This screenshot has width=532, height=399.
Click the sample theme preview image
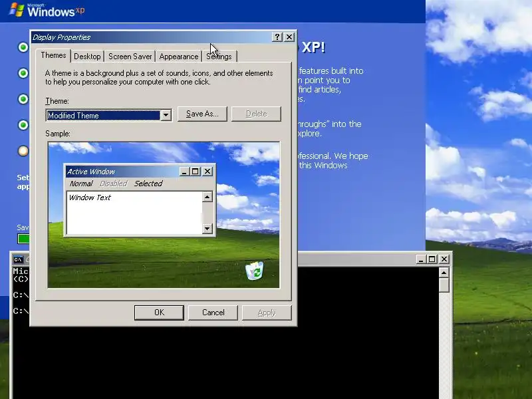164,215
